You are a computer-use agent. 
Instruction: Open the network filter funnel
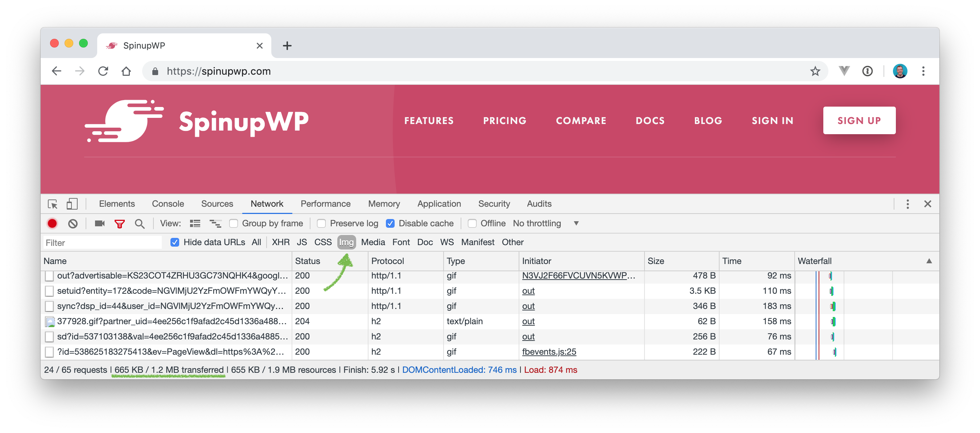[119, 223]
